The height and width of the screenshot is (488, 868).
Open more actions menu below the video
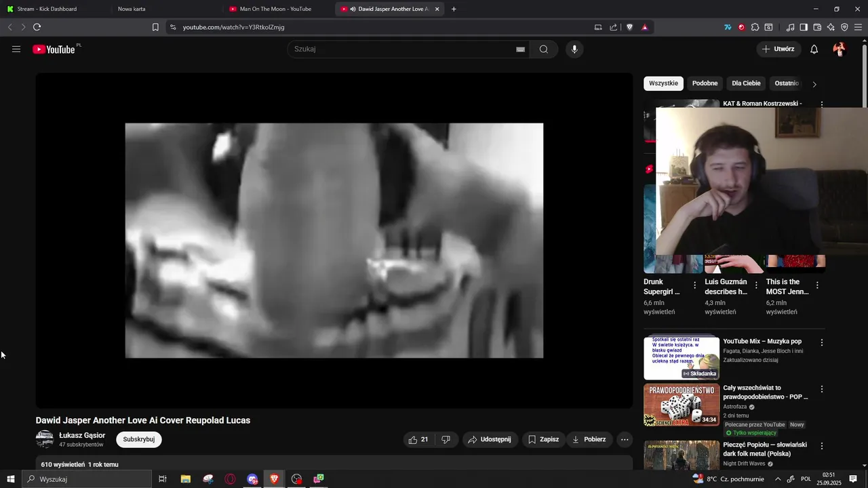click(x=625, y=439)
